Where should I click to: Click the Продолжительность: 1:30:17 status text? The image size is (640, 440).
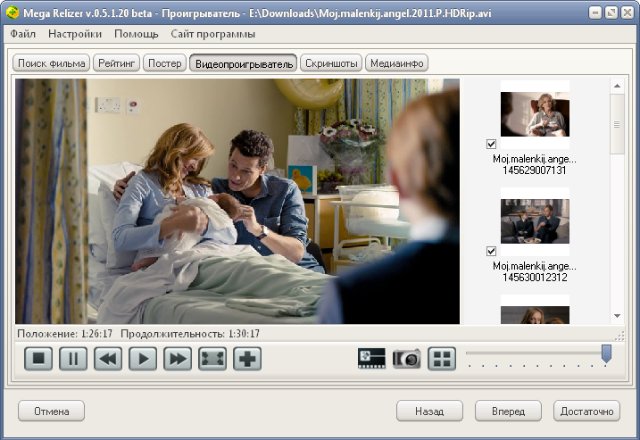pos(190,334)
